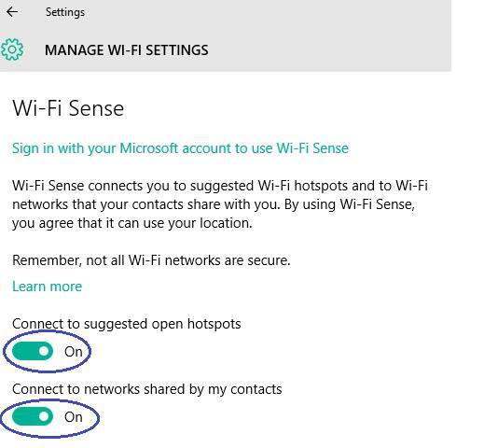This screenshot has width=484, height=448.
Task: Click the settings gear icon
Action: coord(11,49)
